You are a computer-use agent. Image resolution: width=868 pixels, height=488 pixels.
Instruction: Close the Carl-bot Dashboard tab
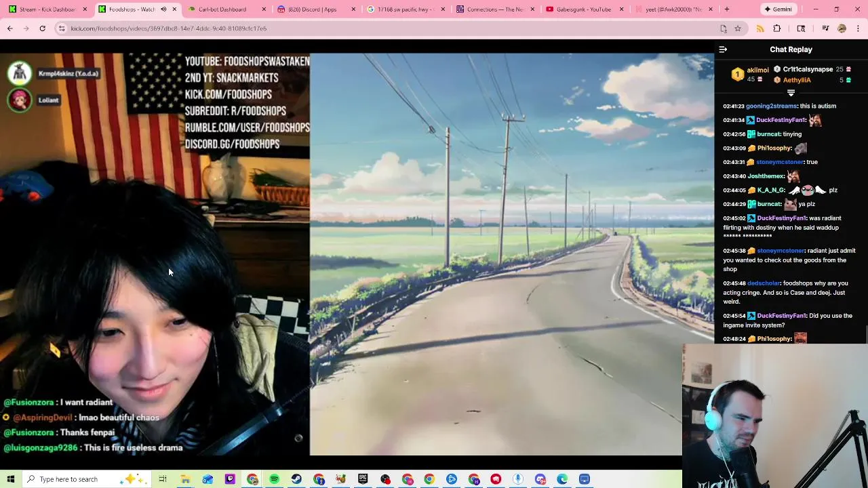tap(264, 9)
